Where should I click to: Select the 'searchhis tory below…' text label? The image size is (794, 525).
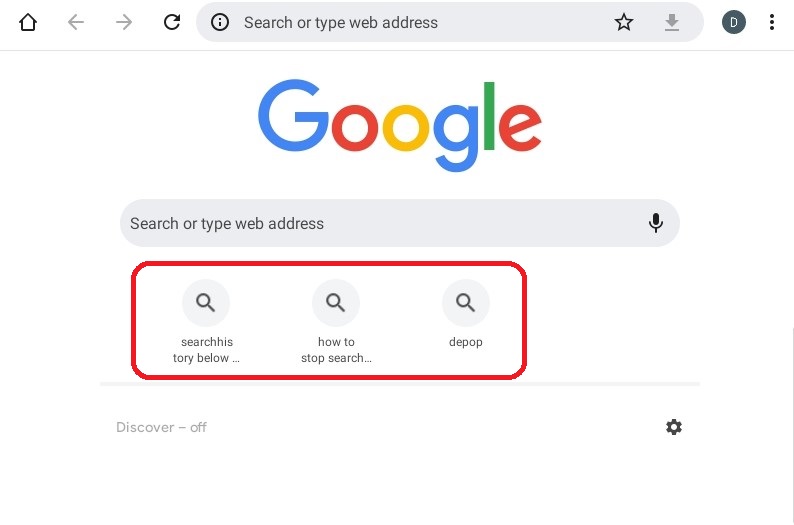(206, 350)
